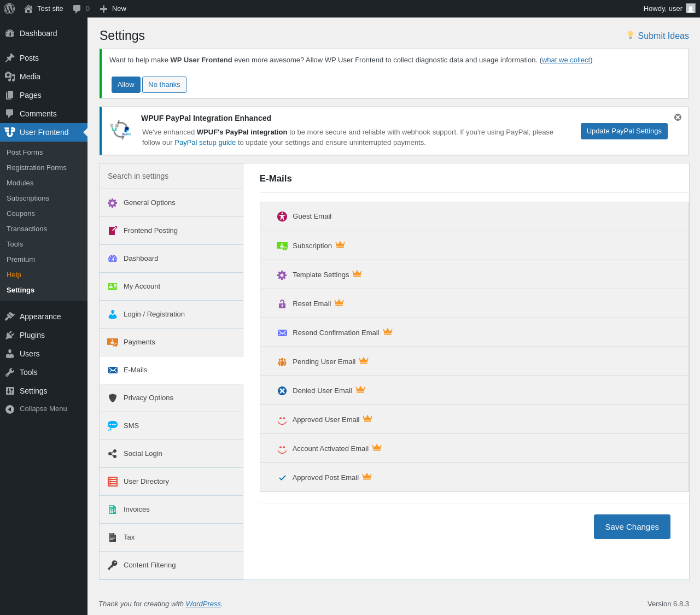Screen dimensions: 700x615
Task: Click the Submit Ideas link
Action: tap(663, 36)
